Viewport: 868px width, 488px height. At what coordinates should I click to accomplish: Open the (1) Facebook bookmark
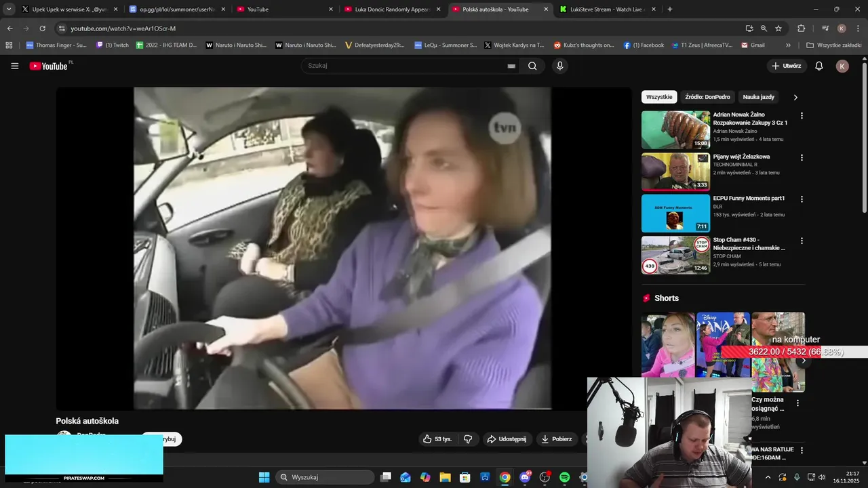click(644, 45)
